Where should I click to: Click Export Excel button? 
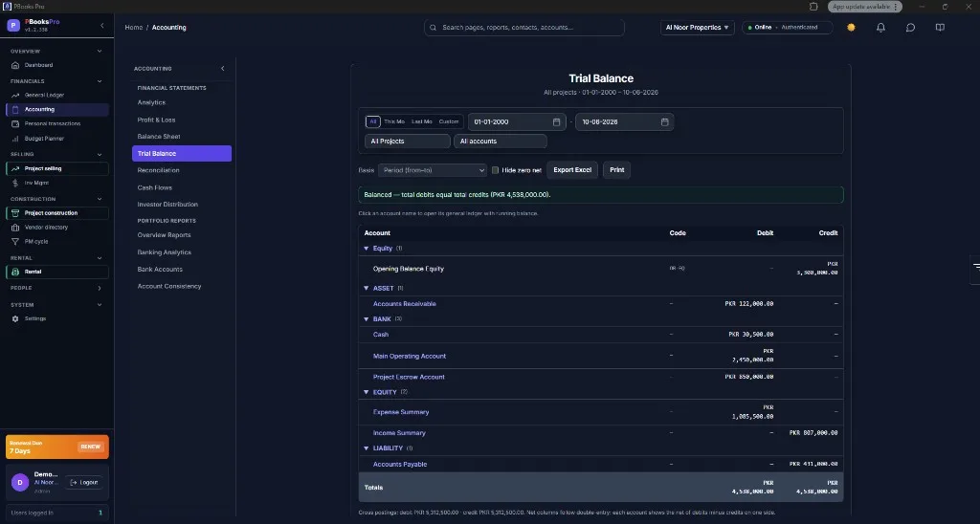click(572, 170)
